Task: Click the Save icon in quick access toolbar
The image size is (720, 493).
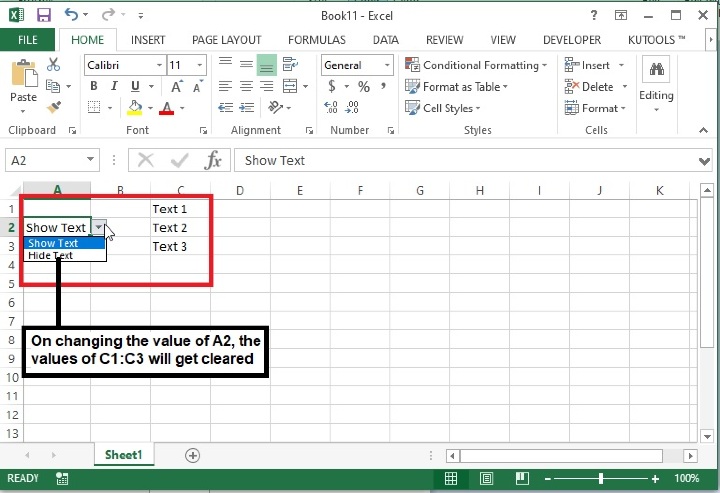Action: click(43, 16)
